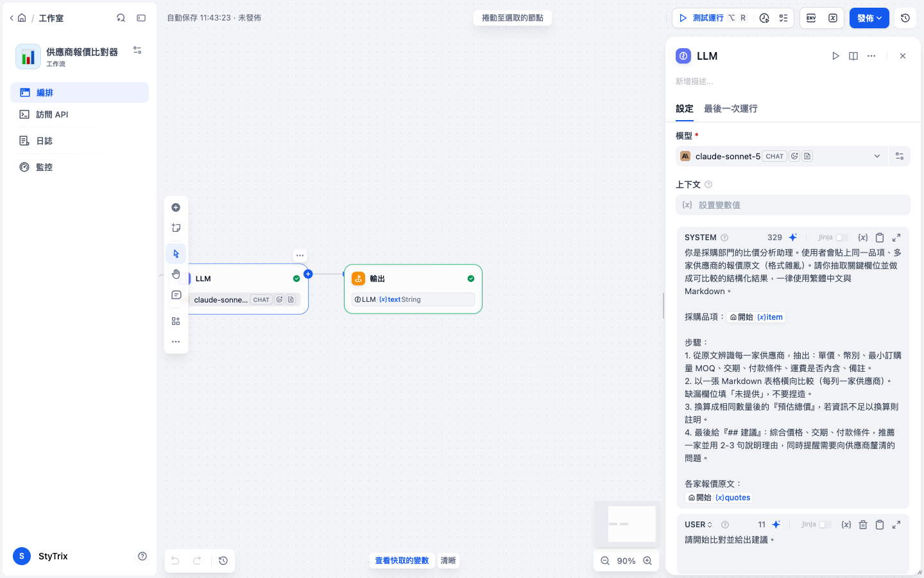This screenshot has width=924, height=578.
Task: Open the claude-sonnet-5 model dropdown
Action: [x=782, y=156]
